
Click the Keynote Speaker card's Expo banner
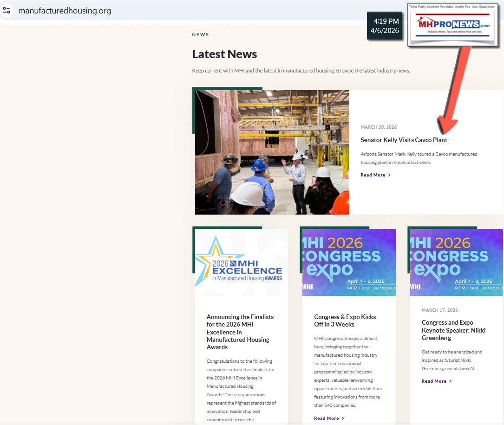click(x=456, y=262)
